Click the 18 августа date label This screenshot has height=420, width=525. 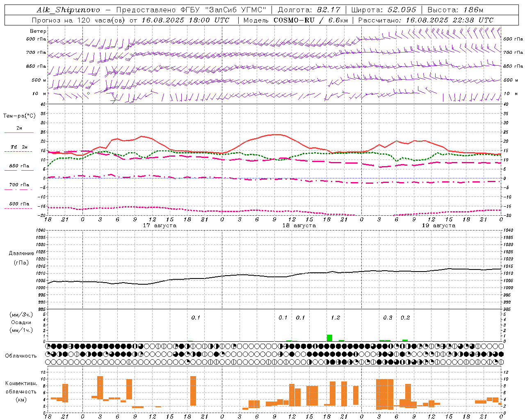pos(299,226)
